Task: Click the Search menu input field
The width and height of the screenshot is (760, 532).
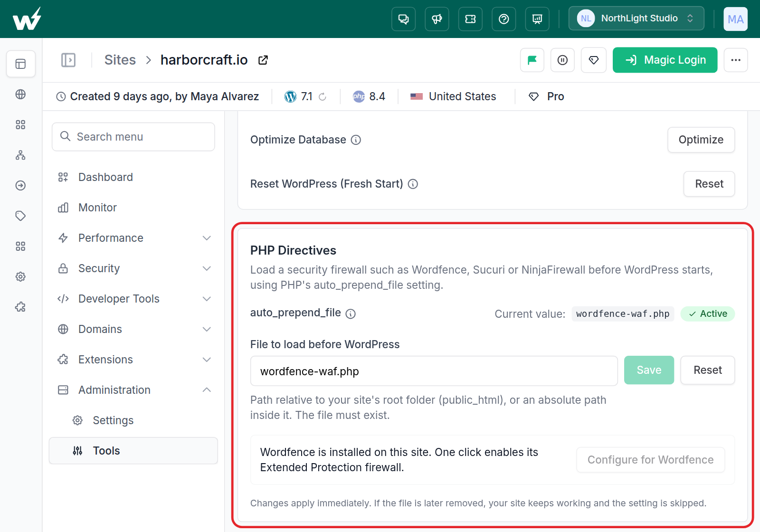Action: click(133, 137)
